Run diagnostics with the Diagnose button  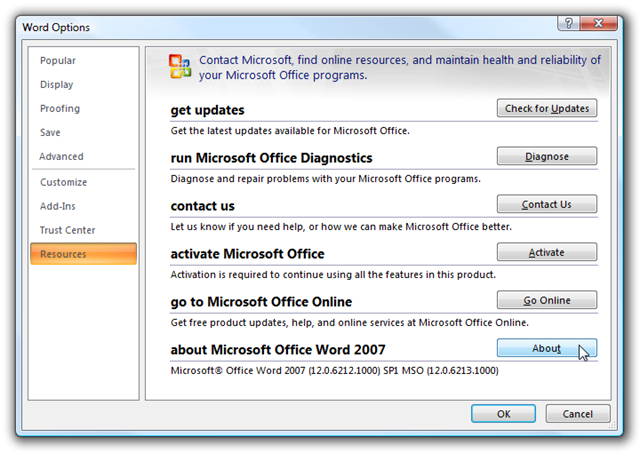547,156
